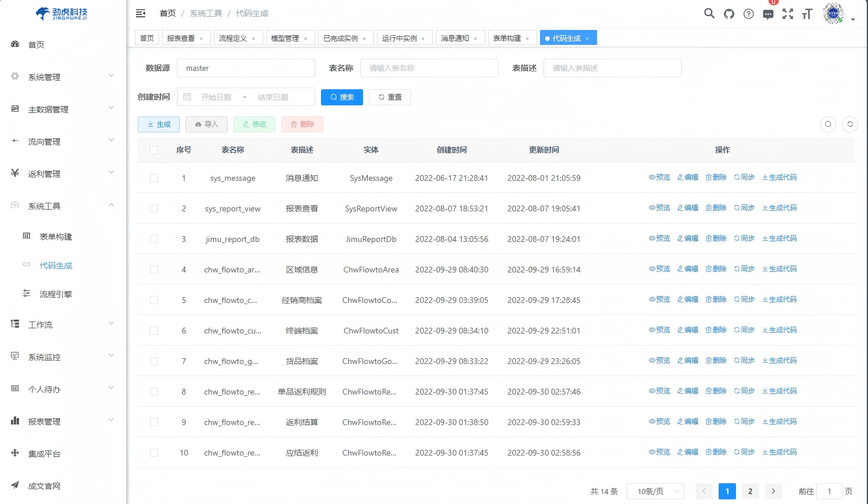Collapse the sidebar with the hamburger icon
Image resolution: width=868 pixels, height=504 pixels.
tap(141, 13)
